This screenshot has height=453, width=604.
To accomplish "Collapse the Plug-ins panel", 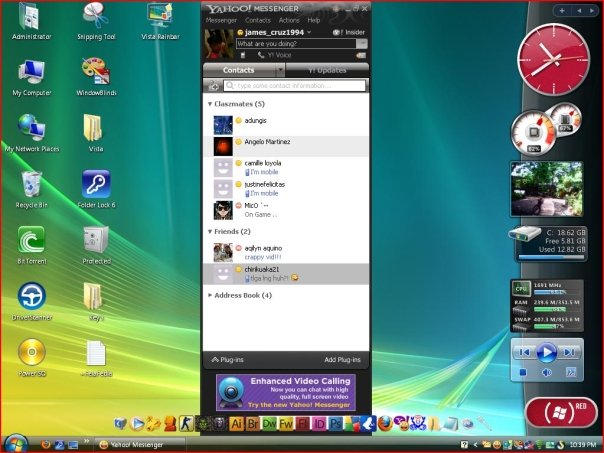I will (228, 360).
